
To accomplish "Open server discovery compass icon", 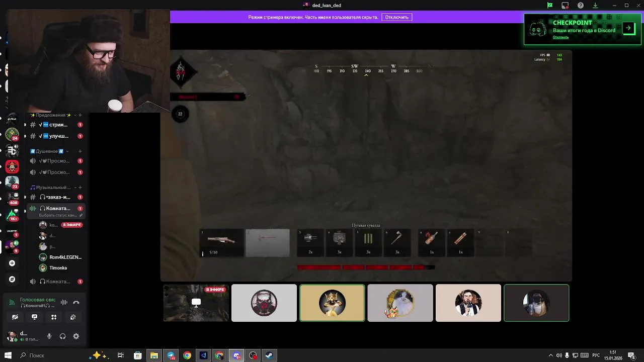I will [12, 279].
